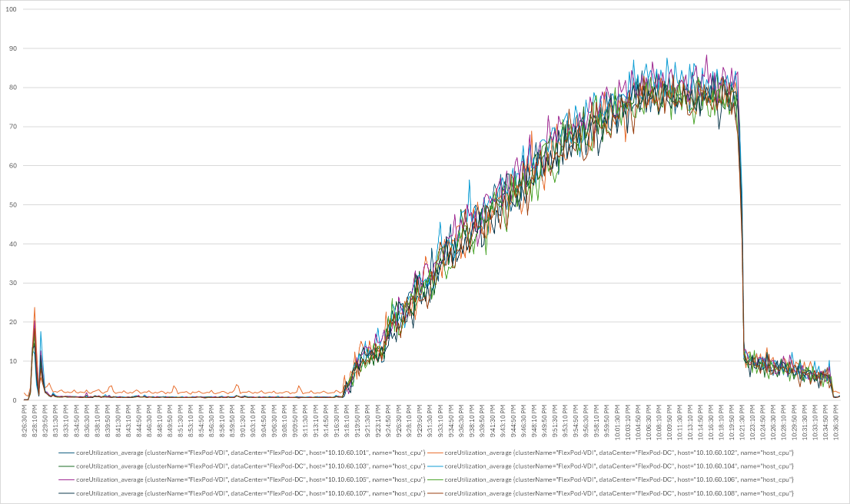This screenshot has height=504, width=850.
Task: Click the y-axis label 50
Action: [x=12, y=205]
